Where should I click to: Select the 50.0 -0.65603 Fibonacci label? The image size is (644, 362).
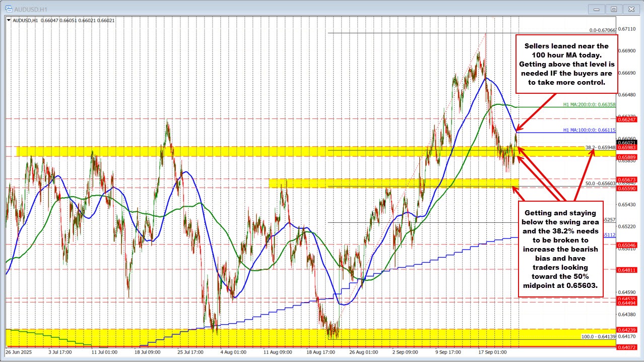click(600, 184)
